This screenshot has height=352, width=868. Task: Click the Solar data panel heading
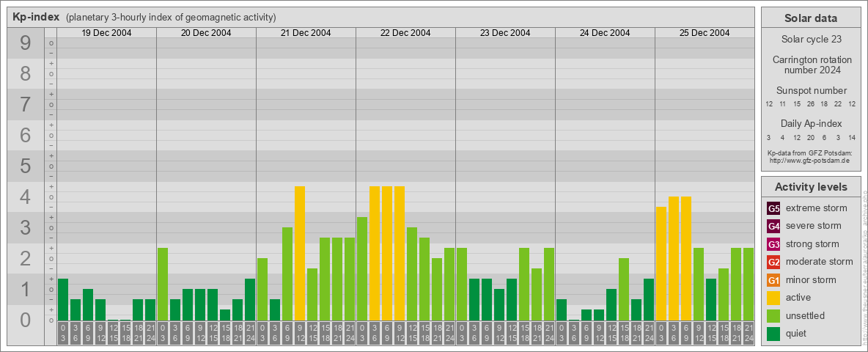(x=811, y=18)
